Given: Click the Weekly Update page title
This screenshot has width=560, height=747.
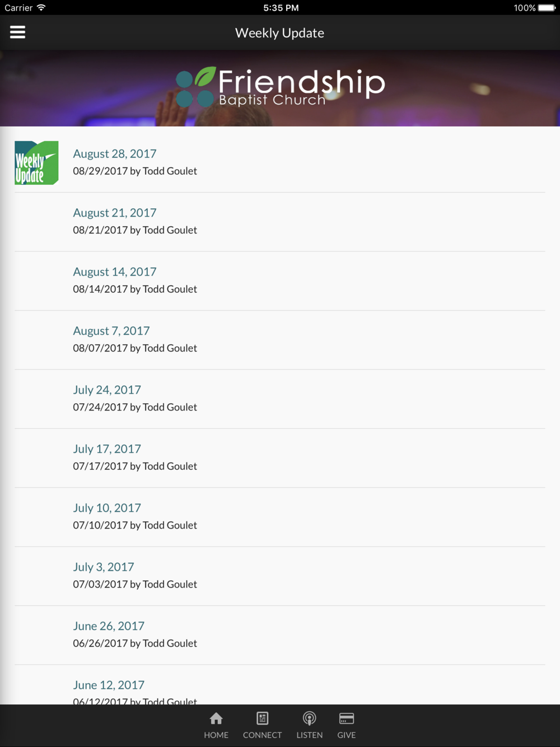Looking at the screenshot, I should point(279,33).
